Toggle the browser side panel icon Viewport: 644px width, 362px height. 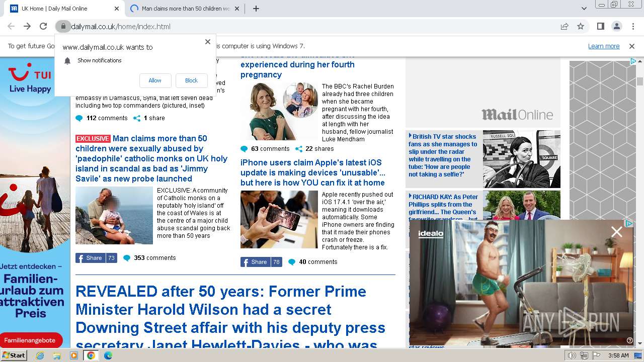(600, 26)
